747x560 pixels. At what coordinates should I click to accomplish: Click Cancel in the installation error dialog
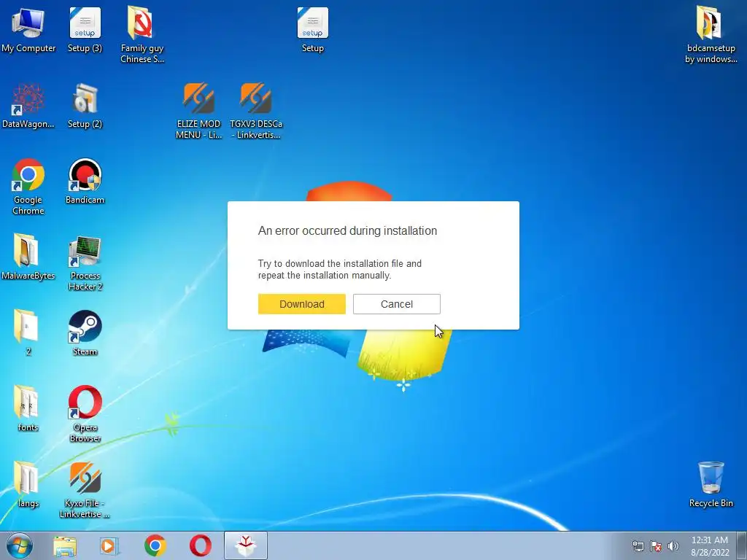tap(396, 304)
